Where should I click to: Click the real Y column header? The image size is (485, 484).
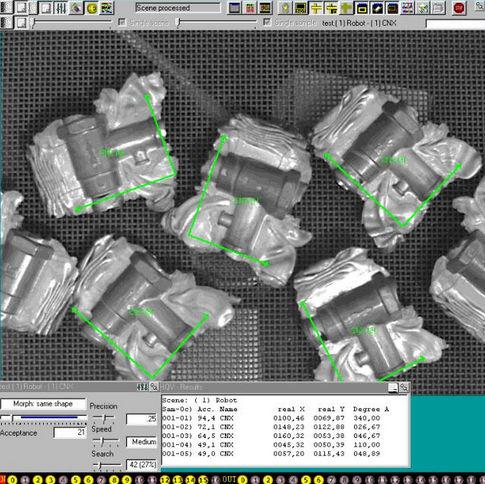click(x=331, y=409)
